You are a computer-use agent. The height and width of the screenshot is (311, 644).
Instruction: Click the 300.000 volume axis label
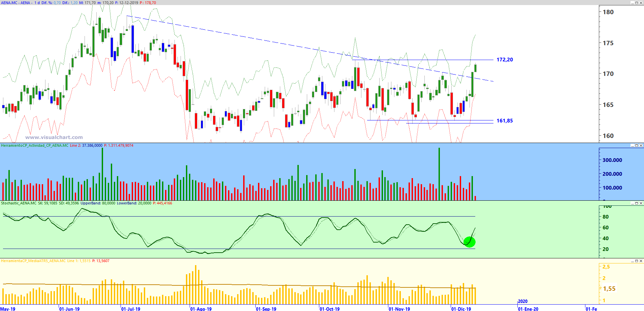point(612,160)
